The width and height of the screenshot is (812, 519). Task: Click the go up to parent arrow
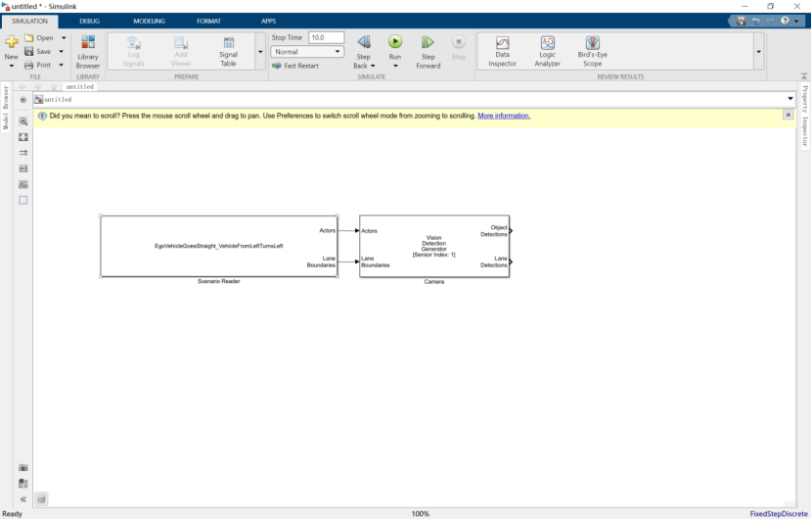point(54,86)
